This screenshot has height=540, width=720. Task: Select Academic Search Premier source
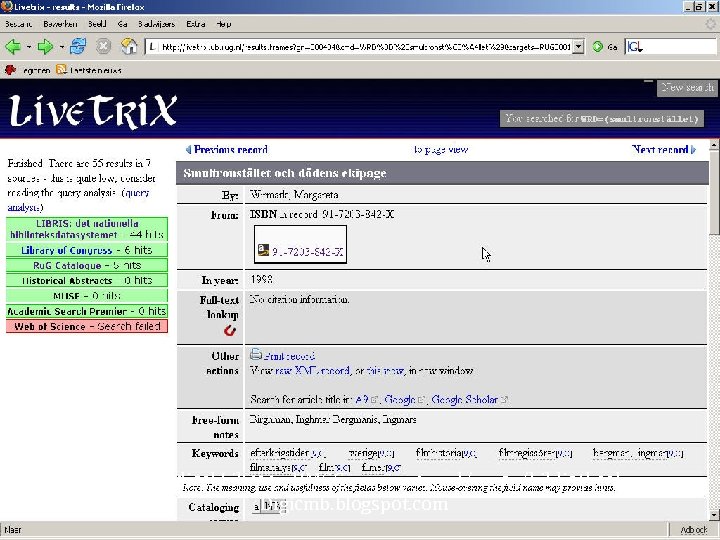tap(87, 311)
